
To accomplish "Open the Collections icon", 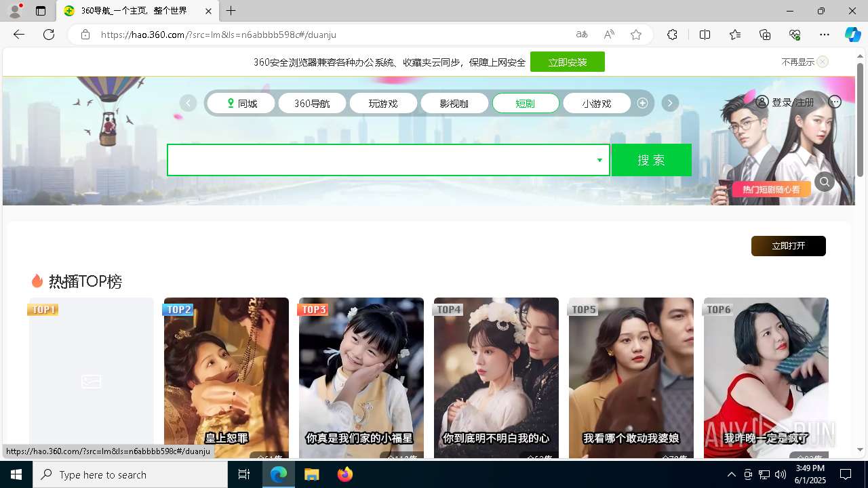I will pyautogui.click(x=765, y=35).
